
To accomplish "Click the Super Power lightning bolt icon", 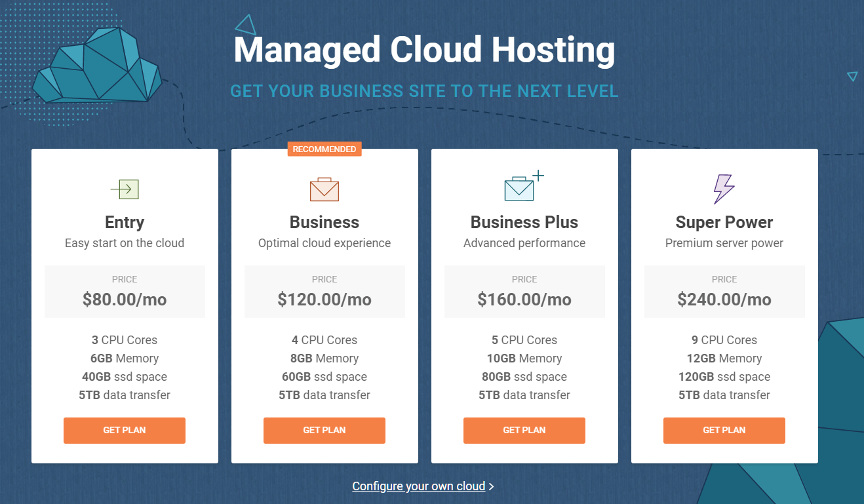I will pyautogui.click(x=724, y=189).
